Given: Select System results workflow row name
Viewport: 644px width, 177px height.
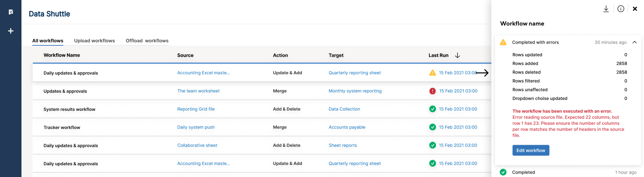Looking at the screenshot, I should tap(69, 109).
